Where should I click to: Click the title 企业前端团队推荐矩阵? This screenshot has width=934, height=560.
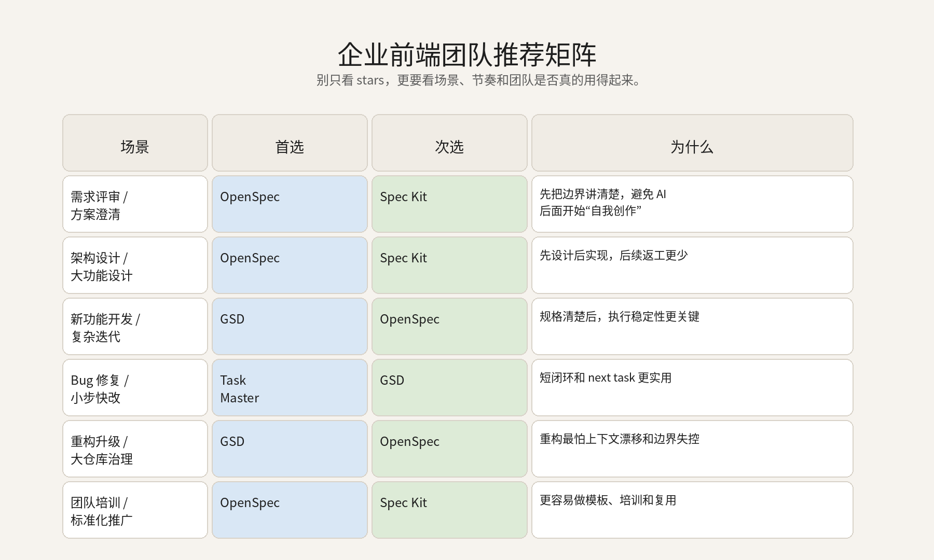[x=467, y=54]
